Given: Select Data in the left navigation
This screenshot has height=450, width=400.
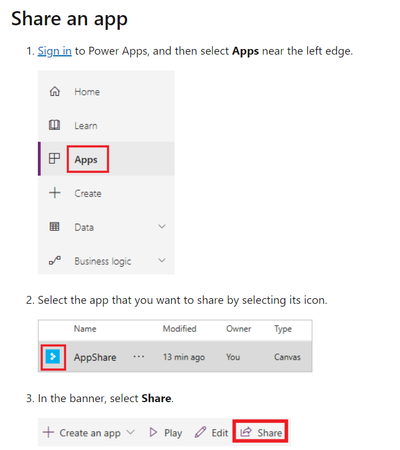Looking at the screenshot, I should (84, 227).
